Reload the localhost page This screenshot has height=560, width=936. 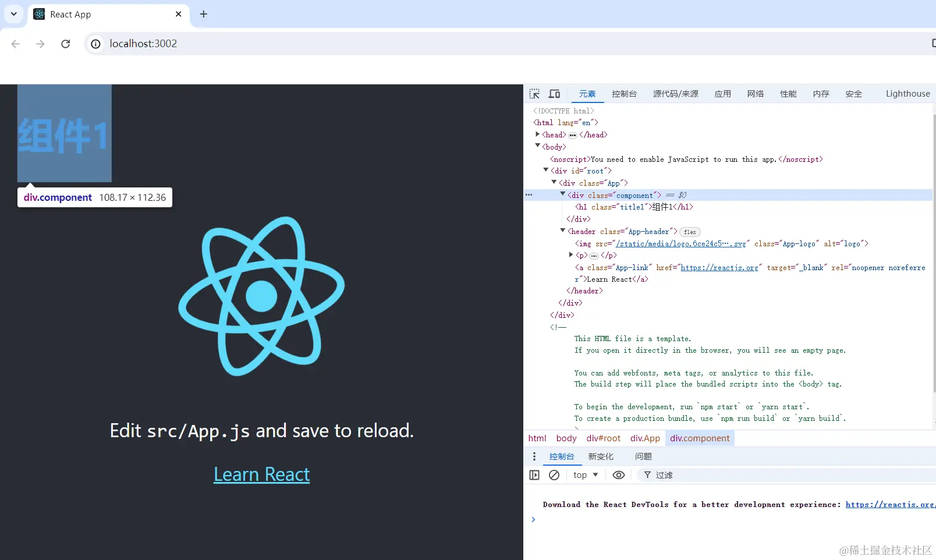66,44
